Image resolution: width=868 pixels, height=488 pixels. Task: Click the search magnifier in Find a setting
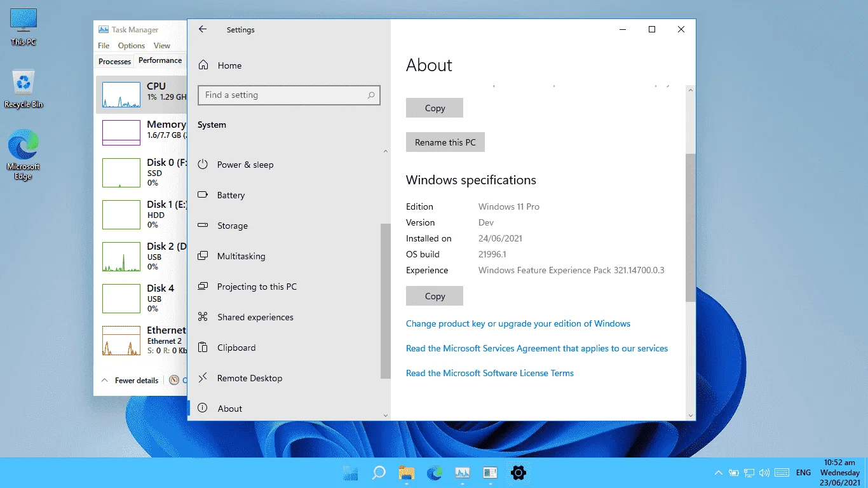pos(371,95)
